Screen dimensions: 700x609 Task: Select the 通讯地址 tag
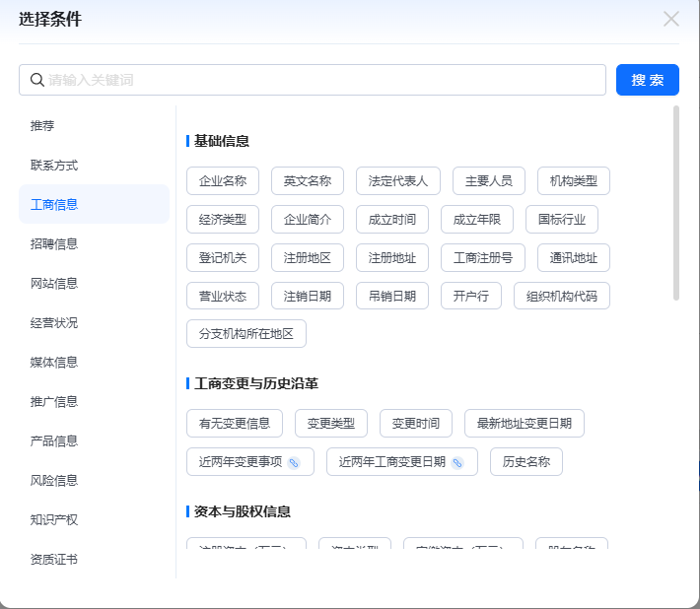point(574,257)
